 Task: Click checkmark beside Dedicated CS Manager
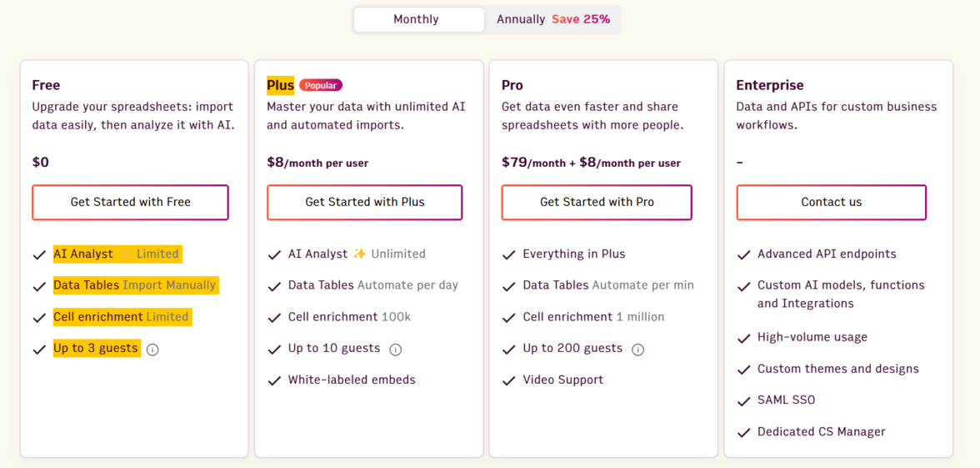tap(744, 433)
